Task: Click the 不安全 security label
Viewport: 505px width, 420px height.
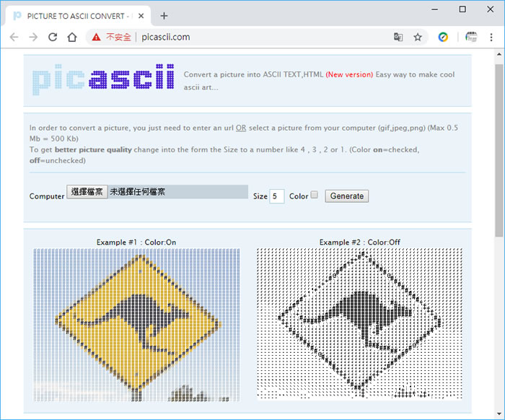Action: [x=118, y=38]
